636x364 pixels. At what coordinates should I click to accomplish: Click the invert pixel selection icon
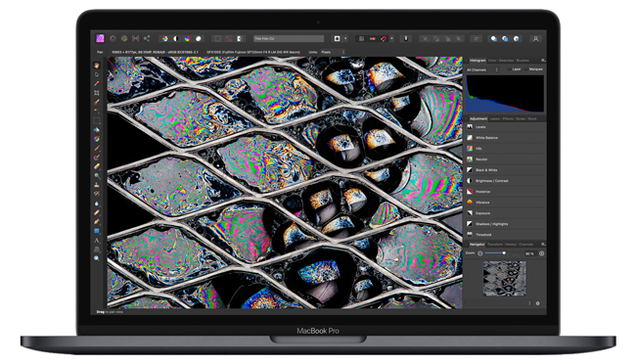240,38
